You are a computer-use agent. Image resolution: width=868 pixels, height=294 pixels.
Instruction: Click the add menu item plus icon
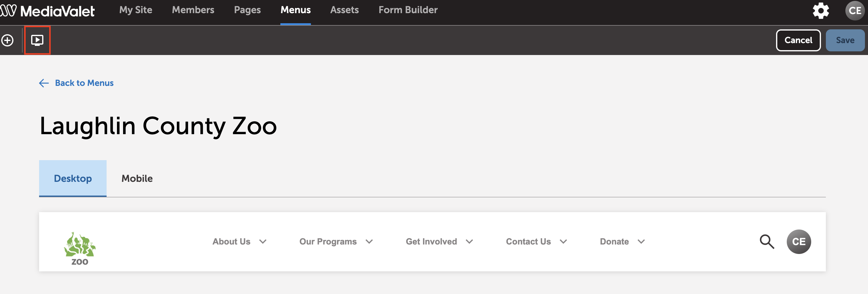point(7,40)
